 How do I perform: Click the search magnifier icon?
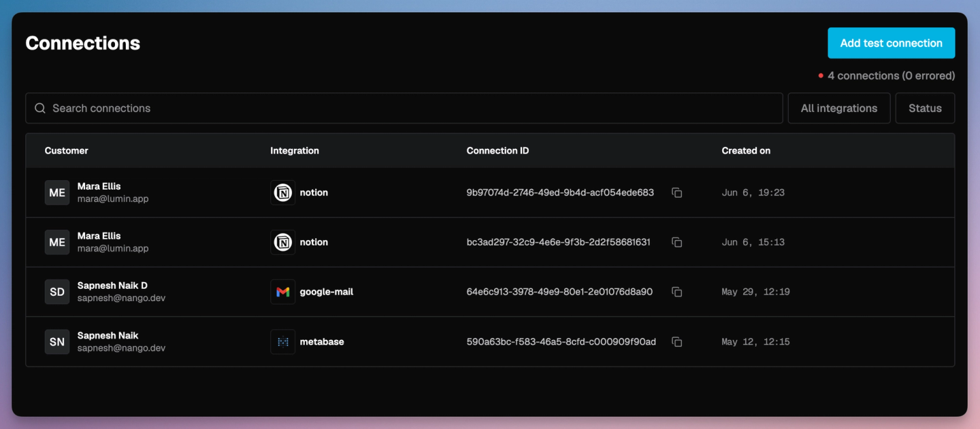pyautogui.click(x=40, y=108)
